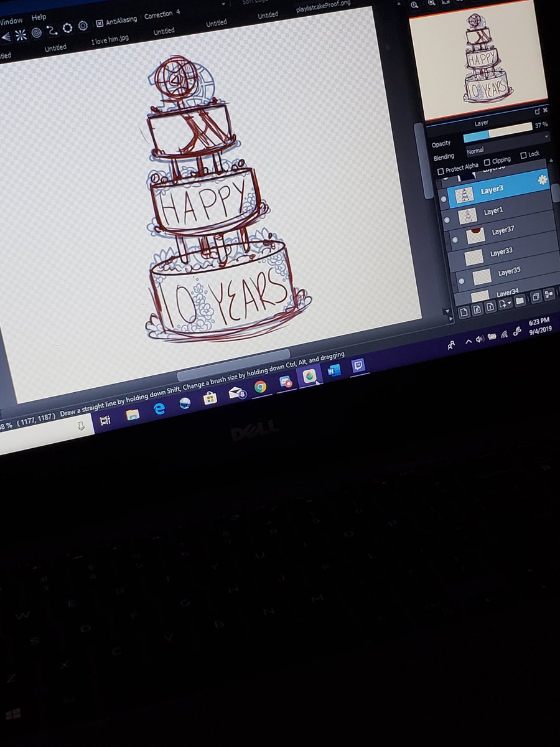Image resolution: width=560 pixels, height=747 pixels.
Task: Click the navigator preview thumbnail
Action: click(477, 60)
